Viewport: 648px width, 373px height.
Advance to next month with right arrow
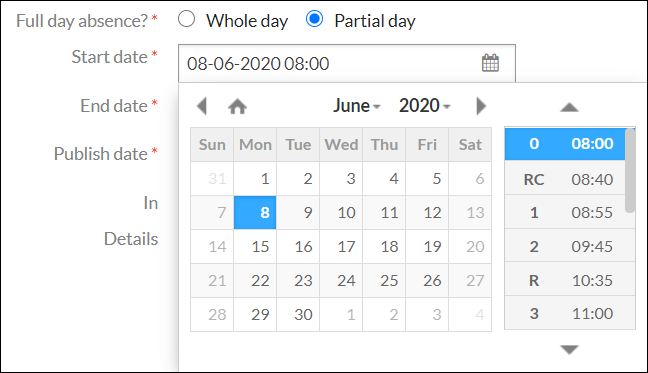[481, 106]
